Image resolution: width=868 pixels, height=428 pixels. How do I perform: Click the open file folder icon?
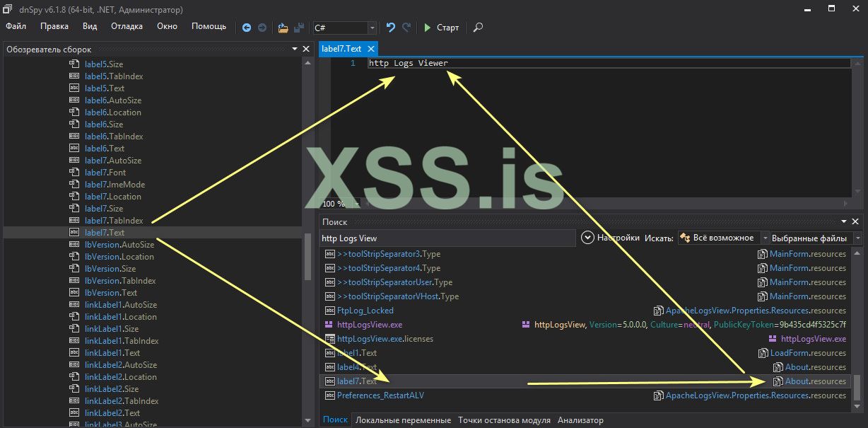click(x=283, y=28)
